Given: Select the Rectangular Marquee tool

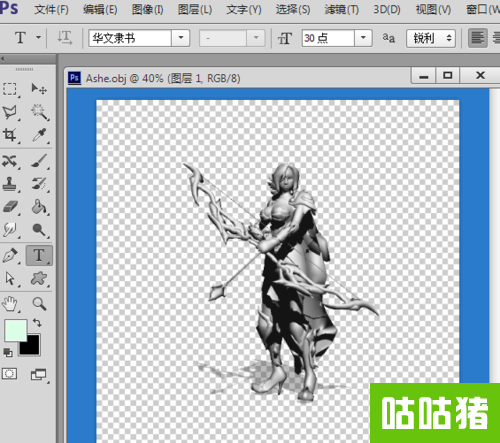Looking at the screenshot, I should (x=10, y=89).
